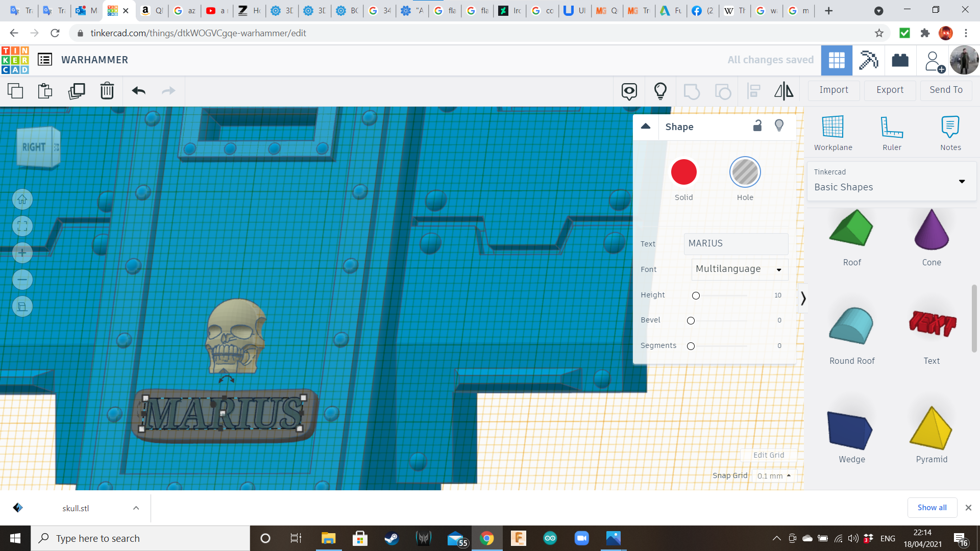Click the Export button
Screen dimensions: 980x551
890,90
